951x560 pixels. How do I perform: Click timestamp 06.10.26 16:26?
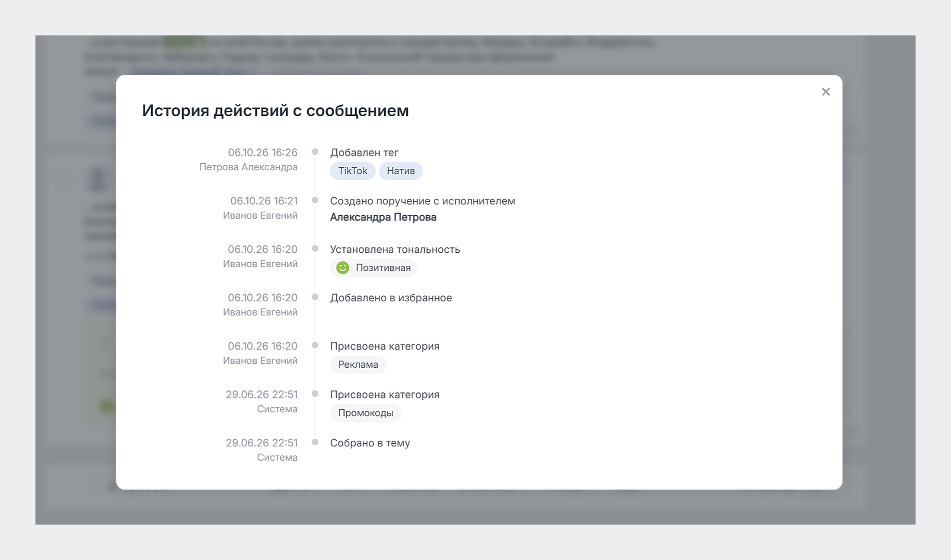263,153
